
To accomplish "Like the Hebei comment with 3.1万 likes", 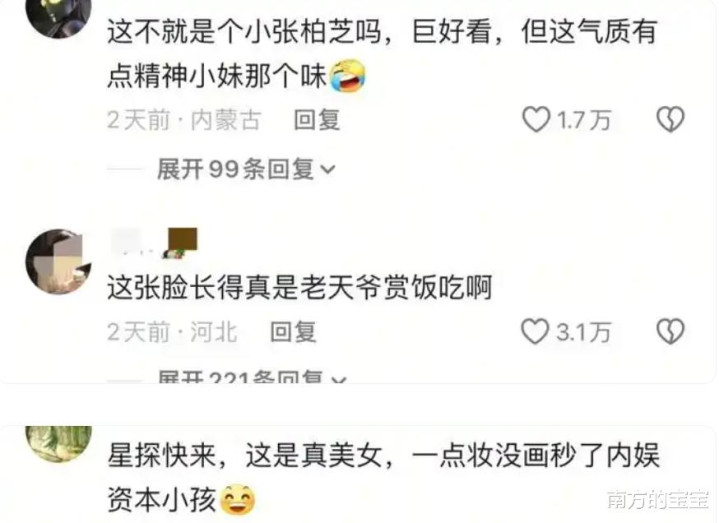I will 535,331.
